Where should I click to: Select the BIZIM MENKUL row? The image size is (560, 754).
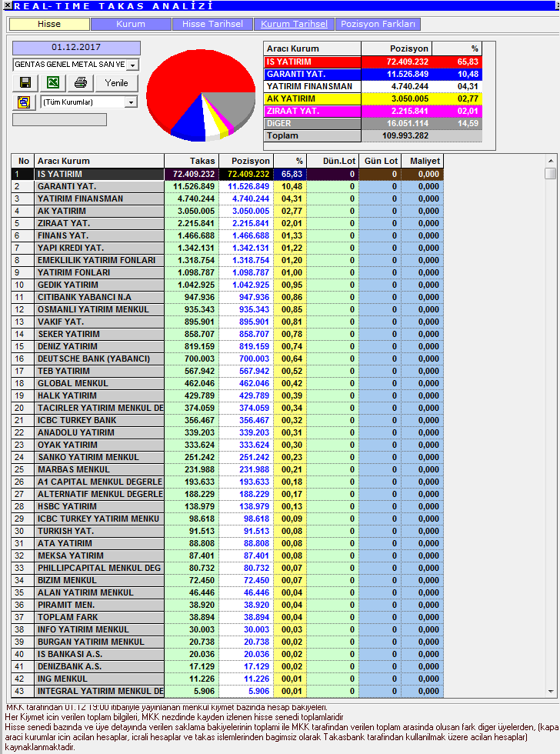(x=227, y=580)
